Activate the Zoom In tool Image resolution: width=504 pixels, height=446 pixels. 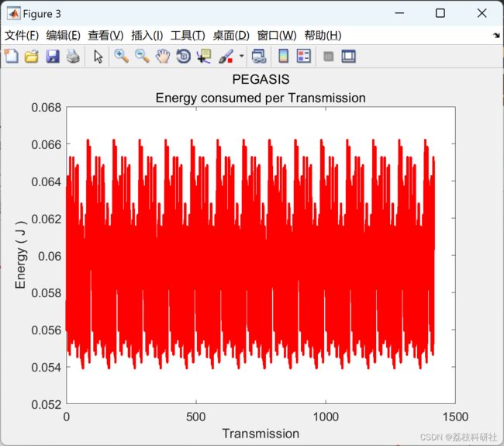(122, 57)
